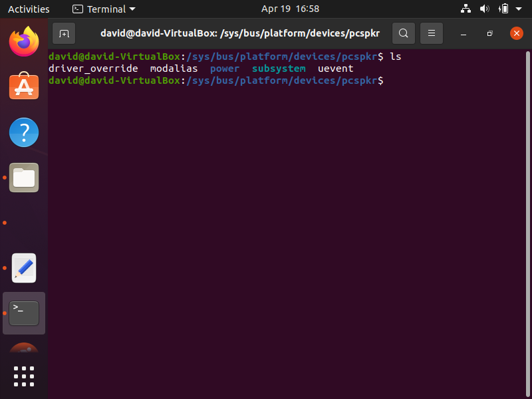Close the terminal window

point(516,33)
